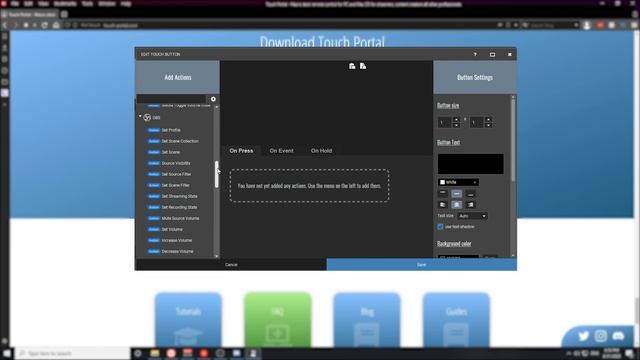This screenshot has width=640, height=360.
Task: Align button text center horizontally
Action: pos(457,204)
